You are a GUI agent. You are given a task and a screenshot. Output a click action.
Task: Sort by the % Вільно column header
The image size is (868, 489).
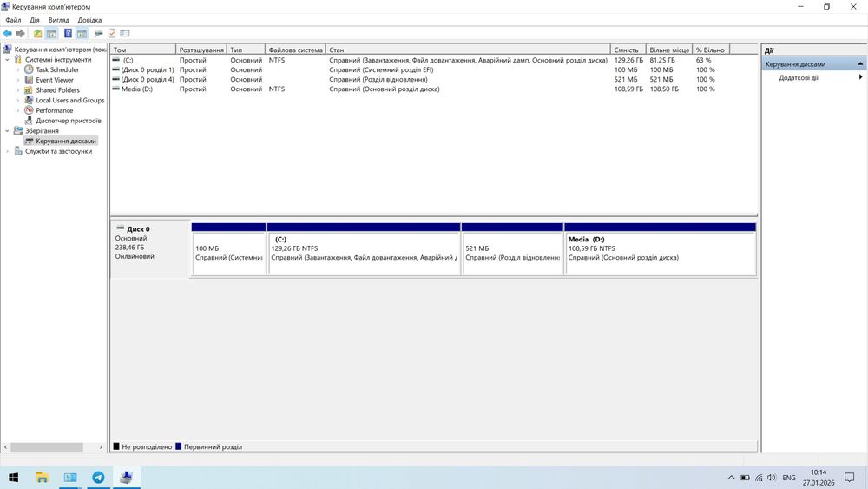(x=712, y=50)
